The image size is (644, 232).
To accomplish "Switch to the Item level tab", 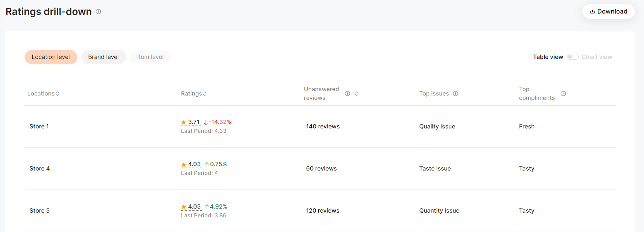I will tap(150, 57).
